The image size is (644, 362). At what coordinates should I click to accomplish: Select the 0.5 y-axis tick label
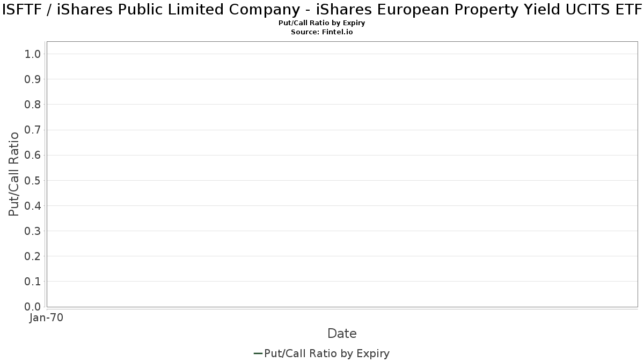coord(33,180)
